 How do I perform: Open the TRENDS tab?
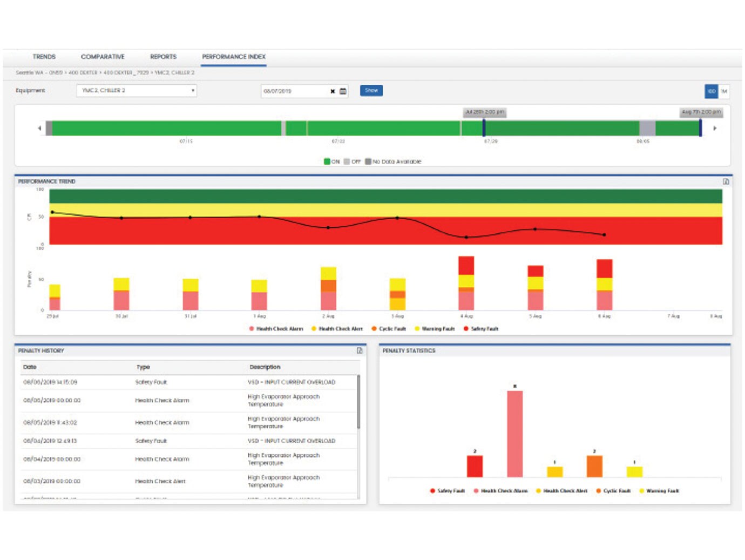point(44,57)
